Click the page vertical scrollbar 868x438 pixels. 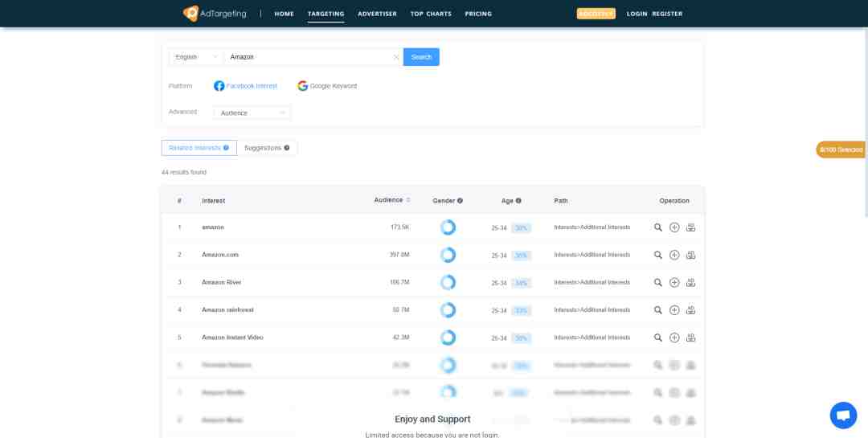(x=866, y=122)
